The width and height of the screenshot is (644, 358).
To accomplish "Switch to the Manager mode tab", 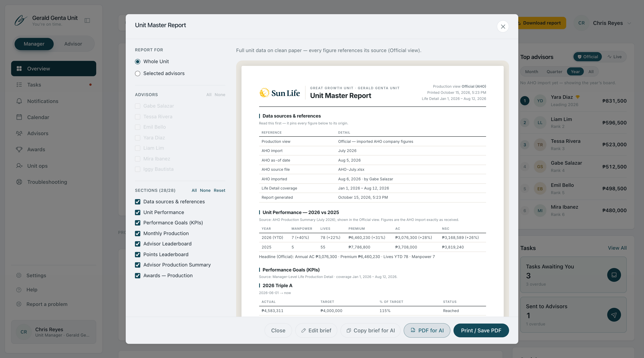I will [34, 44].
